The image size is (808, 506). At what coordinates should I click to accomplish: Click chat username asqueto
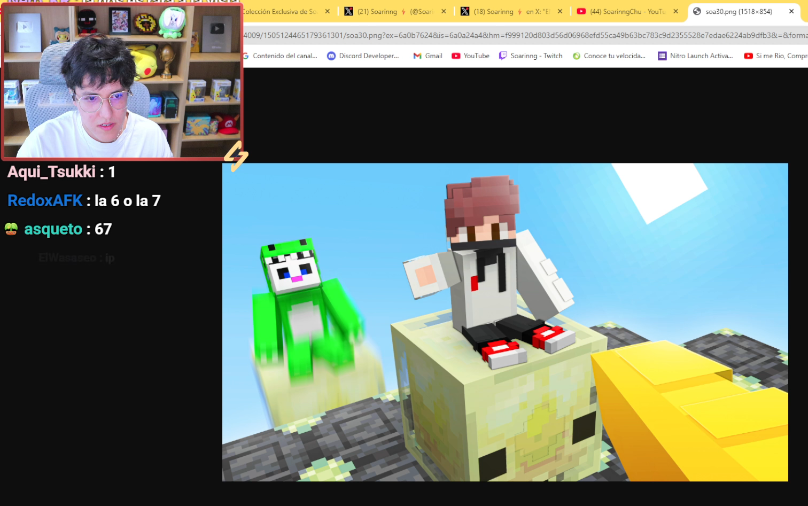coord(53,229)
